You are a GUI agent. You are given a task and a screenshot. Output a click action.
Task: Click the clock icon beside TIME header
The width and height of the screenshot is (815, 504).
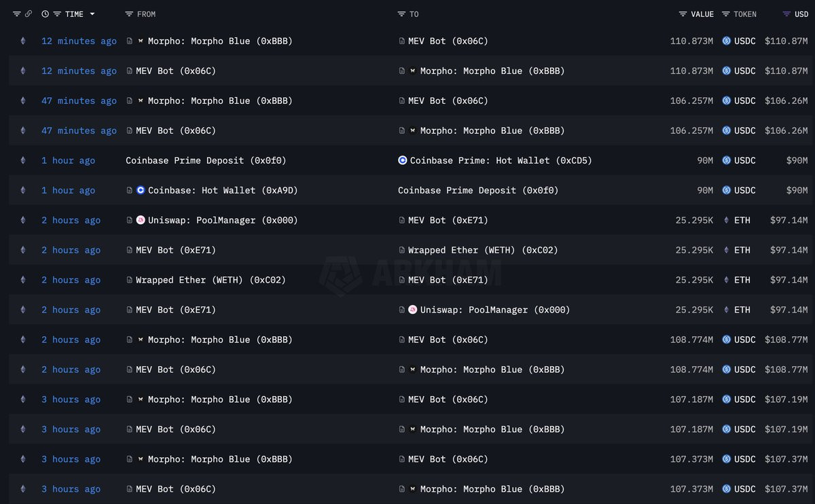tap(45, 14)
